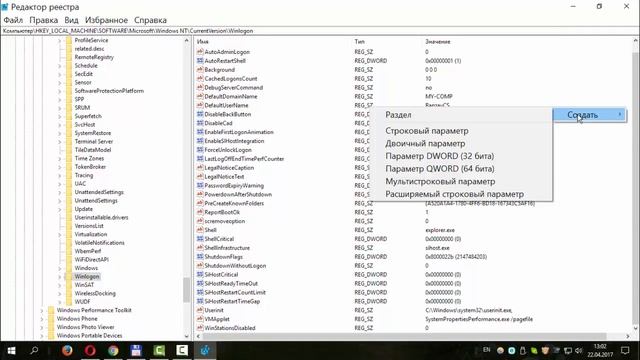Click the Windows Photo Viewer folder icon
This screenshot has height=360, width=640.
coord(51,327)
